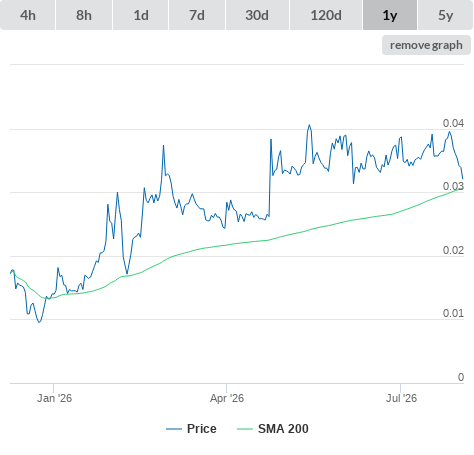The width and height of the screenshot is (474, 455).
Task: Click the Jan '26 axis tick label
Action: 54,398
